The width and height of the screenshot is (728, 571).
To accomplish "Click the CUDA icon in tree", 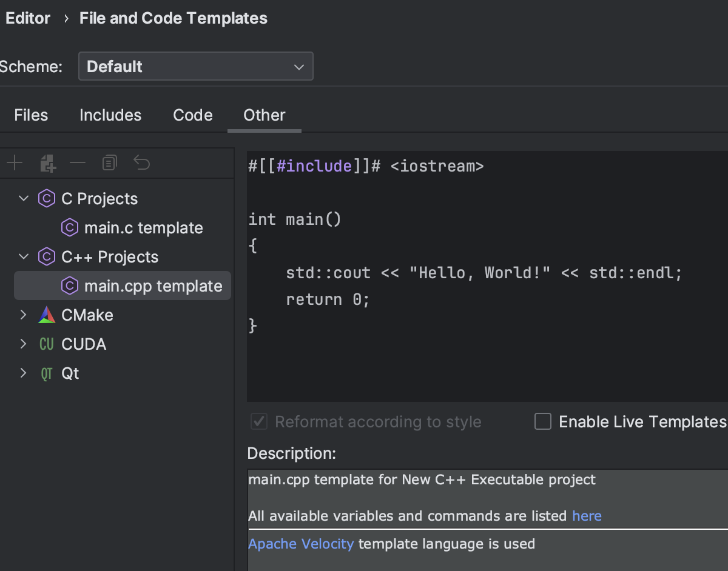I will (47, 344).
